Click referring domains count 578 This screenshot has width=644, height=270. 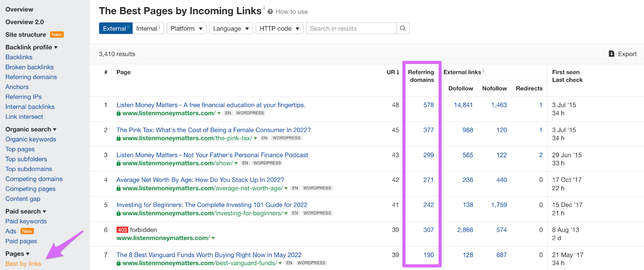tap(429, 105)
